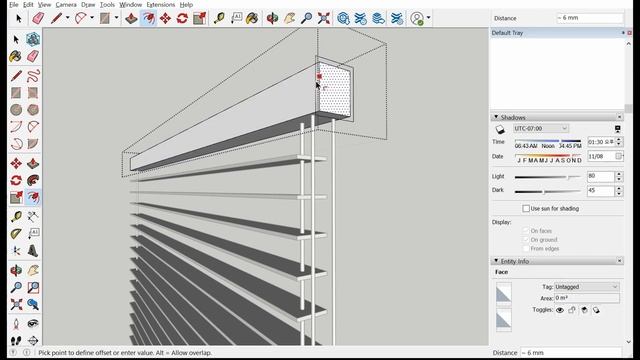
Task: Click the top Distance measurement field
Action: click(x=589, y=18)
